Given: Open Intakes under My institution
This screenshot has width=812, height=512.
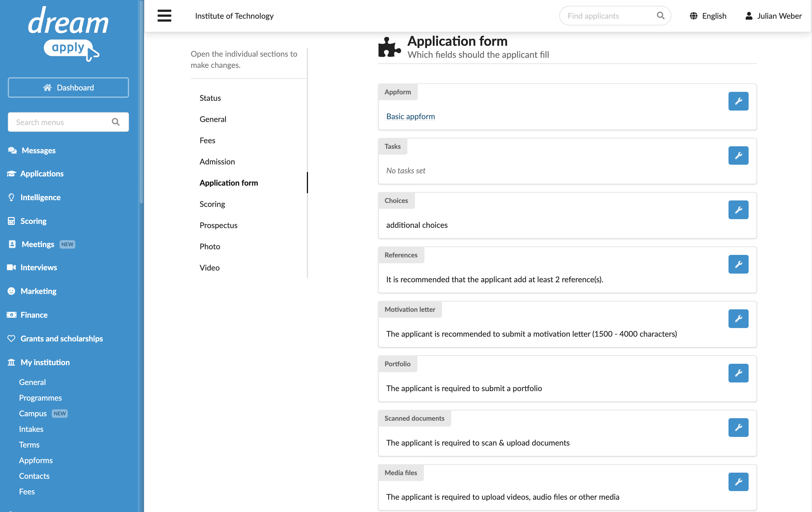Looking at the screenshot, I should (x=31, y=429).
